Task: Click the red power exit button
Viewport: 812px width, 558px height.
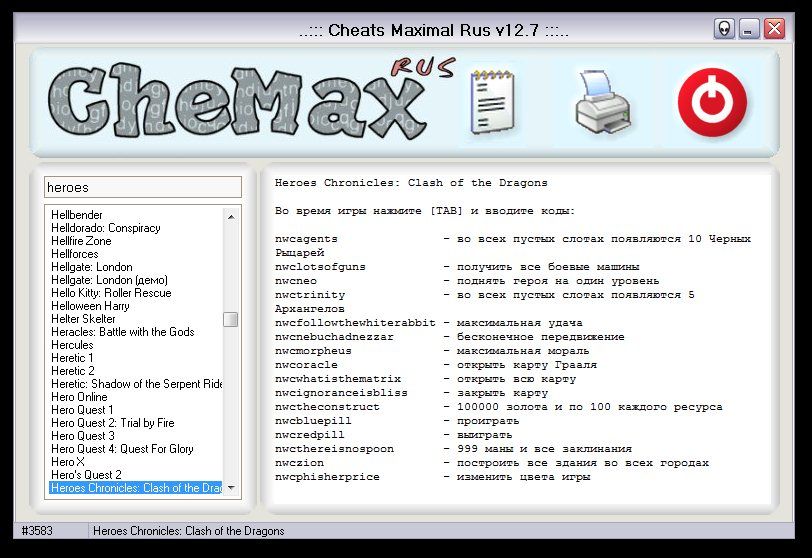Action: click(712, 102)
